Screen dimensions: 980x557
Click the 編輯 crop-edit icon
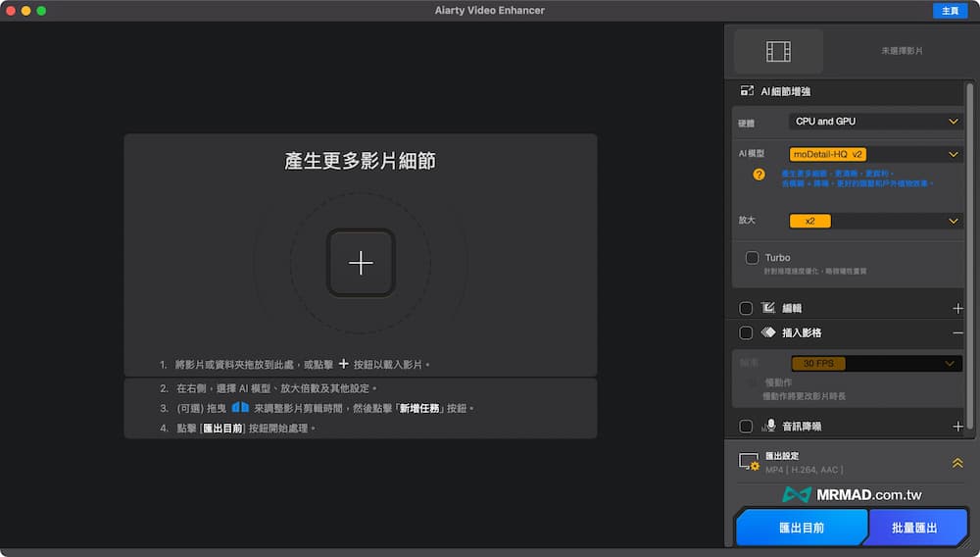click(768, 308)
